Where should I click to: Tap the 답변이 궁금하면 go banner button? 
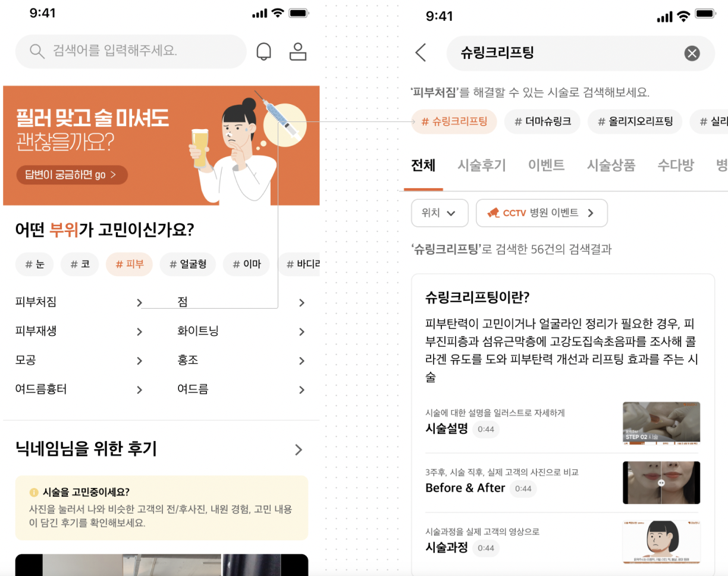click(71, 176)
